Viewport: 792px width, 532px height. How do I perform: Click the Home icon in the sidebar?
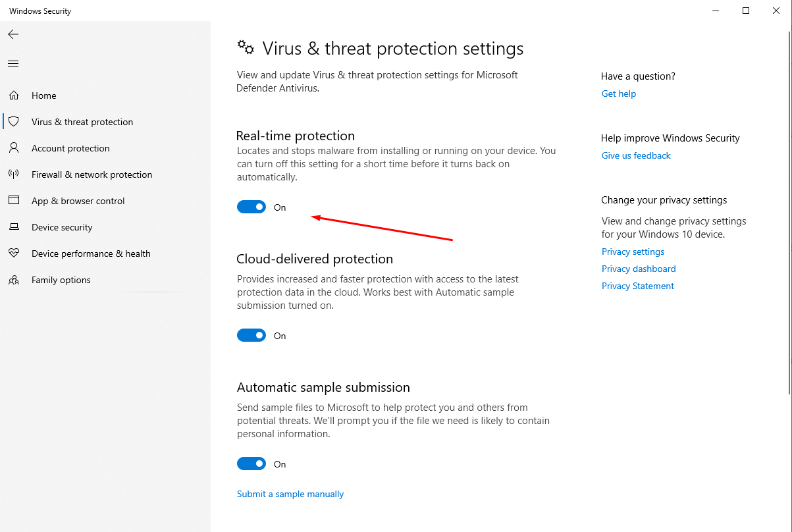tap(14, 95)
